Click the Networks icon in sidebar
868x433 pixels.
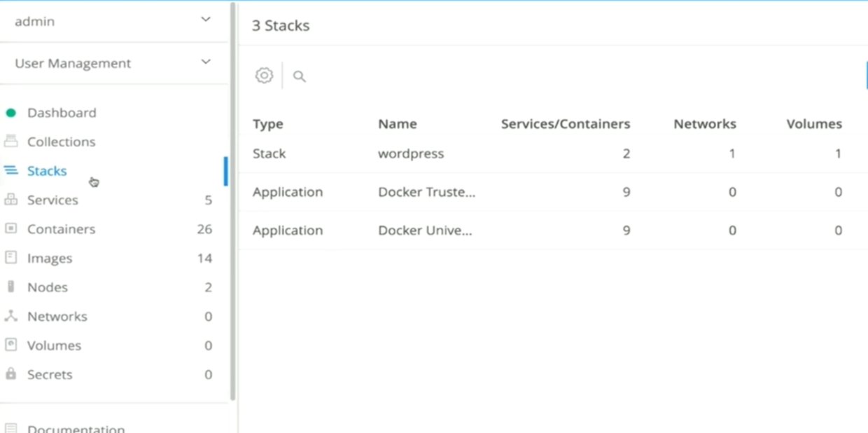(10, 316)
